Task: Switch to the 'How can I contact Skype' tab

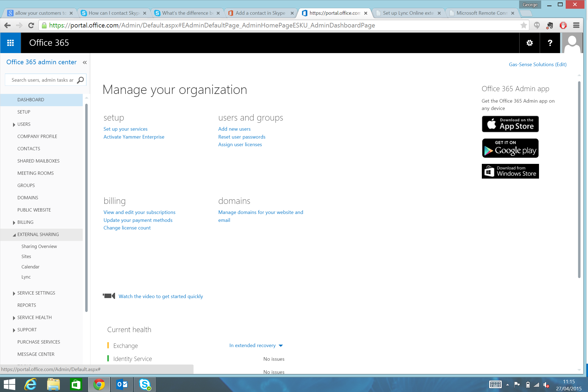Action: tap(114, 13)
